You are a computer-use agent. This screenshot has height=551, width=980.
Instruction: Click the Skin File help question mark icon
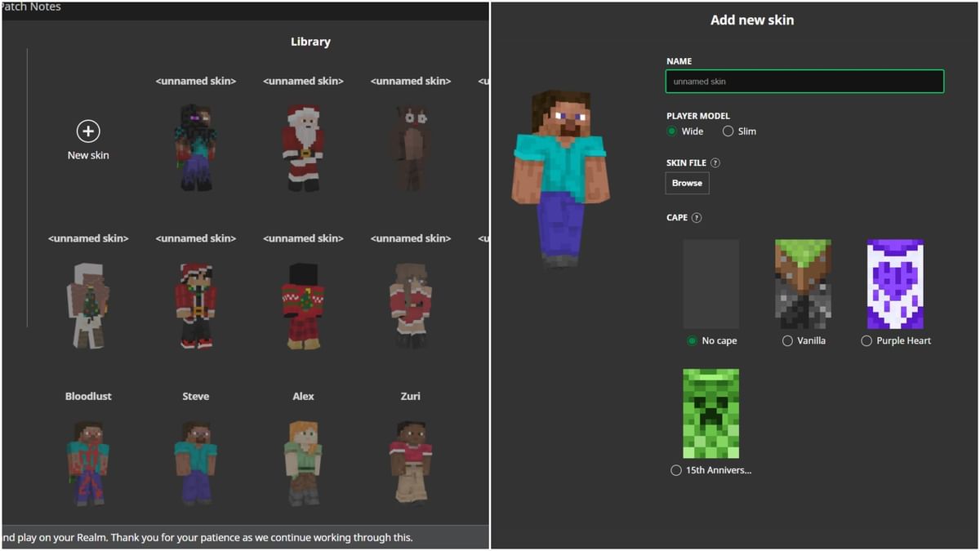pos(715,162)
